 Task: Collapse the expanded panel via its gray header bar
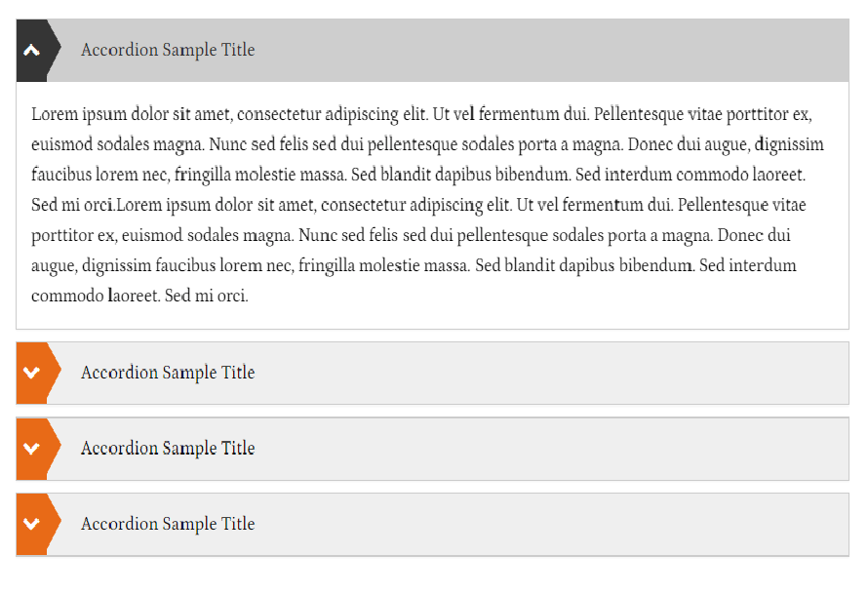[432, 51]
